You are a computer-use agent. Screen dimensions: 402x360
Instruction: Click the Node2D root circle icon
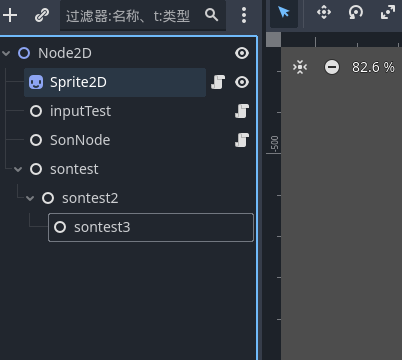[x=24, y=53]
